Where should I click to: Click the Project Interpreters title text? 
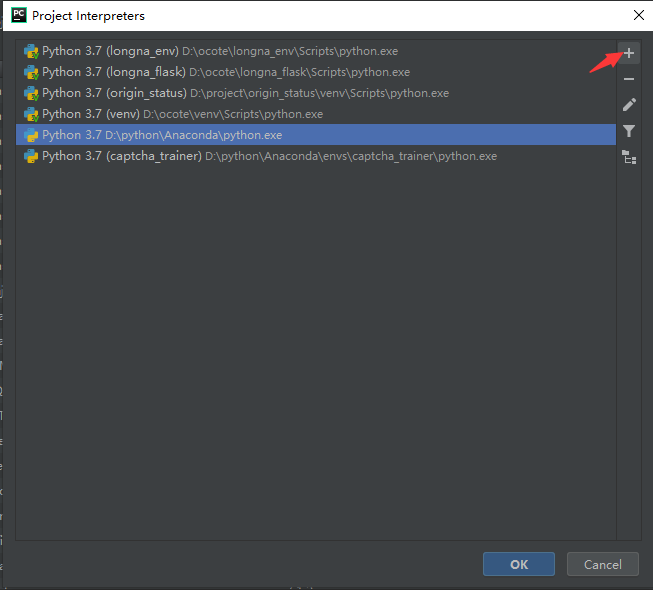click(x=88, y=16)
